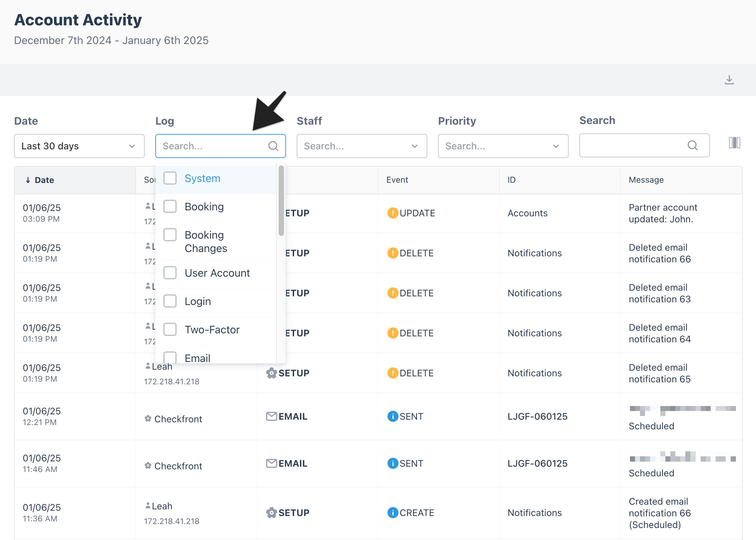
Task: Click the user icon beside Leah at 01:19 PM
Action: click(148, 366)
